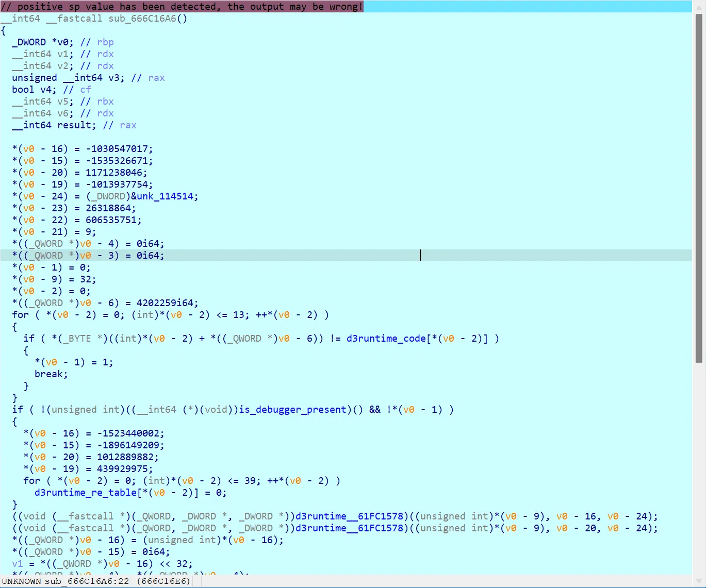
Task: Click value -1523440002 in if block
Action: (128, 433)
